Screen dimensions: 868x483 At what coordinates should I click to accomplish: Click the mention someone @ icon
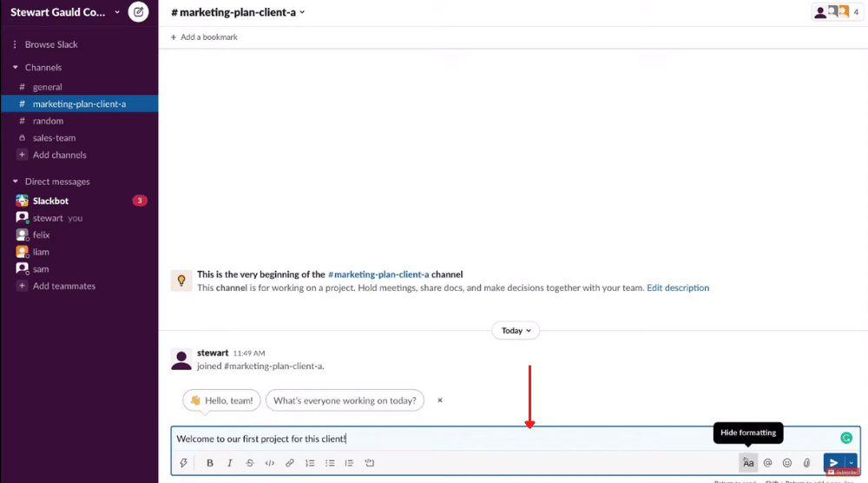(x=768, y=463)
